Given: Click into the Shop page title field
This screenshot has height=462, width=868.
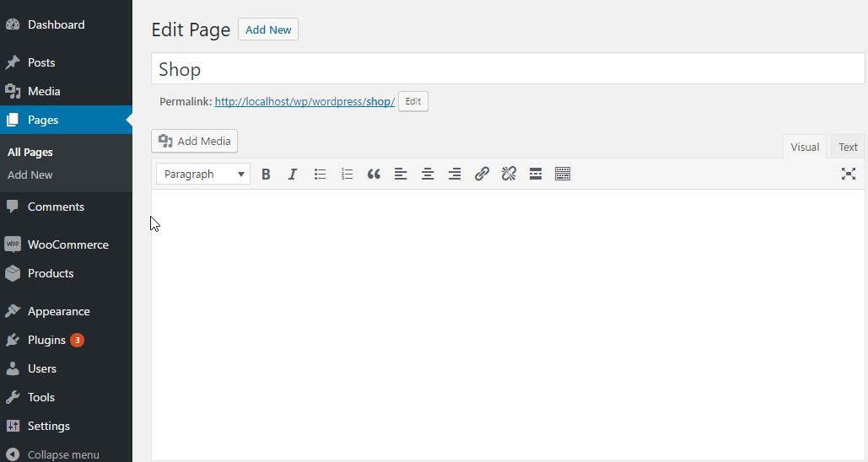Looking at the screenshot, I should [x=508, y=68].
